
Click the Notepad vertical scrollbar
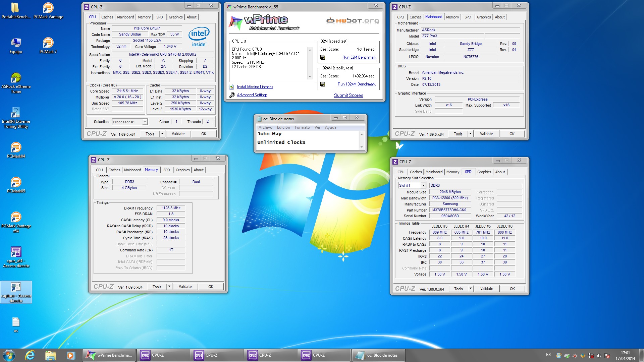362,140
